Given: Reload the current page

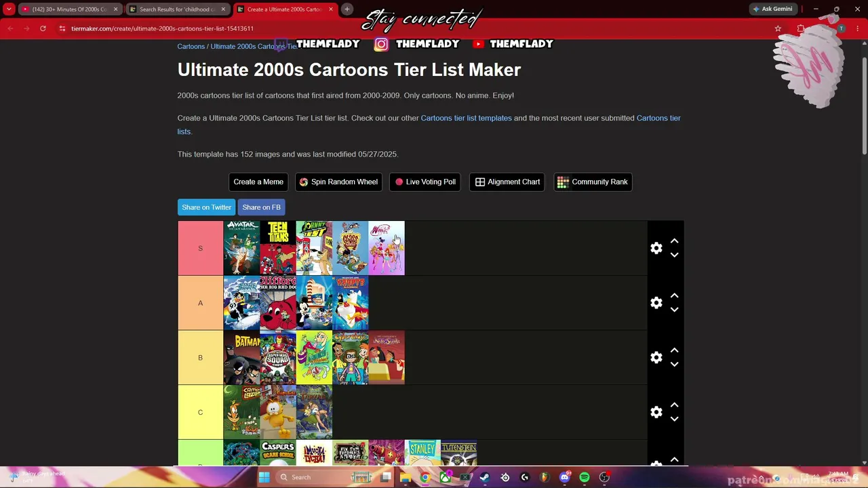Looking at the screenshot, I should pyautogui.click(x=43, y=28).
